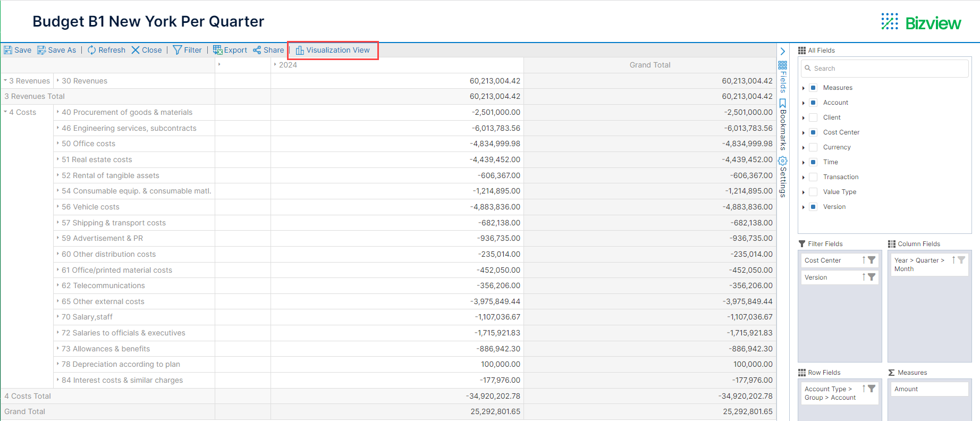980x421 pixels.
Task: Uncheck the Measures field checkbox
Action: click(x=813, y=88)
